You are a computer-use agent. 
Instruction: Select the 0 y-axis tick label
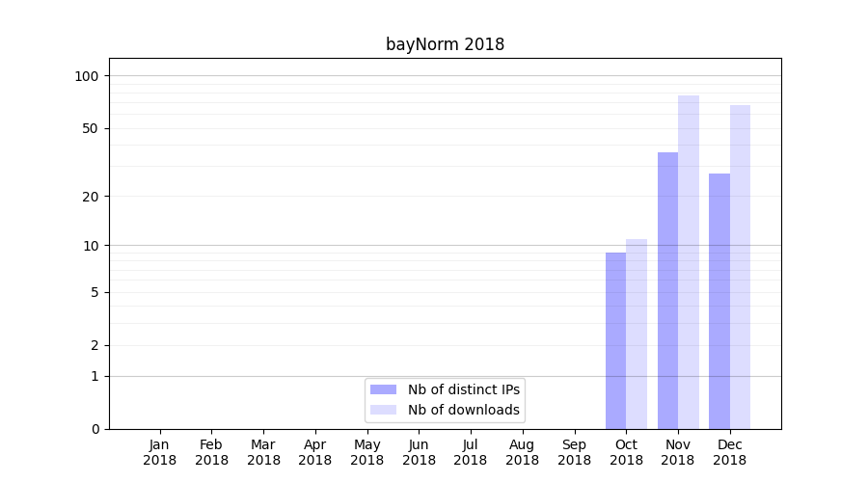coord(95,429)
